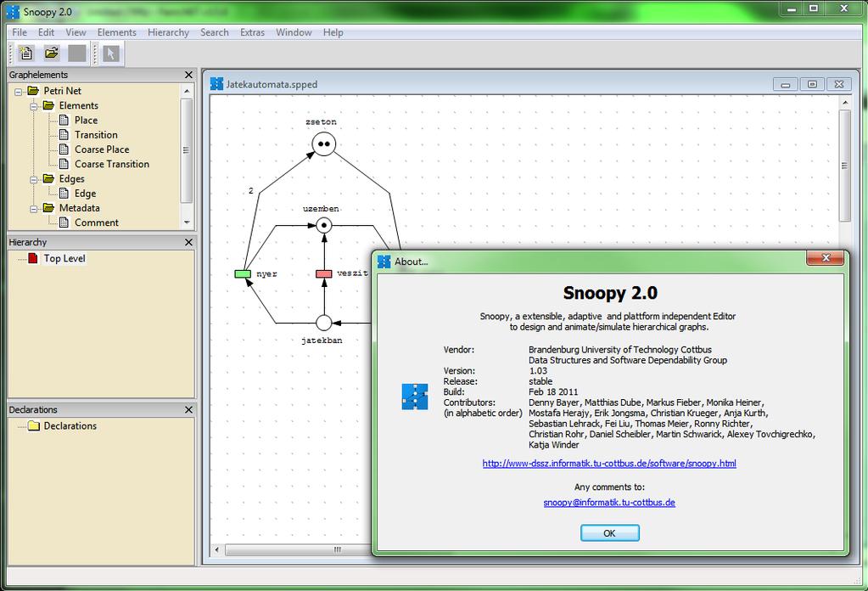868x591 pixels.
Task: Click the Petri Net folder icon
Action: (33, 91)
